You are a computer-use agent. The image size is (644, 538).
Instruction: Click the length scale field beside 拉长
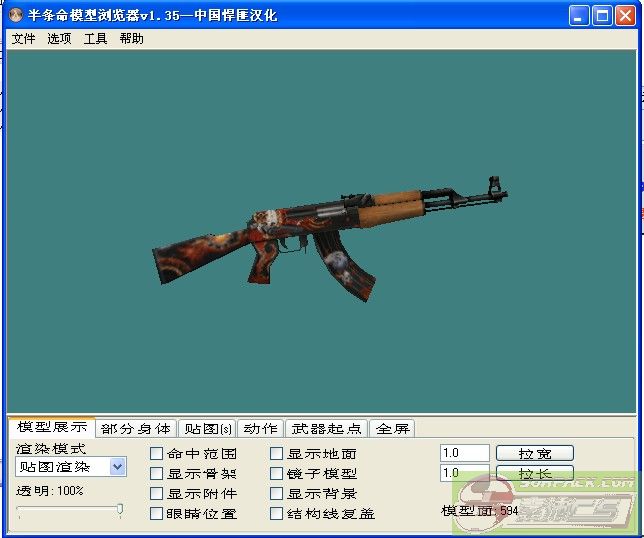coord(465,473)
